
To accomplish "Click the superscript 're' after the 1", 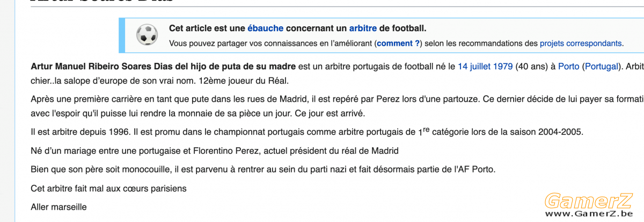I will (426, 130).
